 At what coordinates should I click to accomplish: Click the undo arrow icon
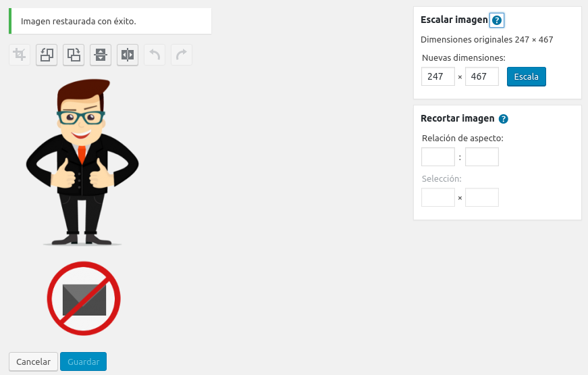tap(155, 55)
